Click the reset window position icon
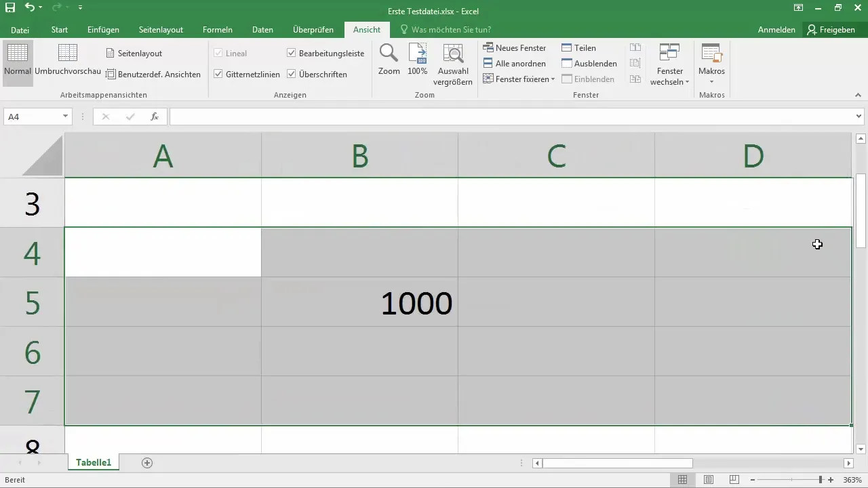The height and width of the screenshot is (488, 868). click(x=635, y=79)
